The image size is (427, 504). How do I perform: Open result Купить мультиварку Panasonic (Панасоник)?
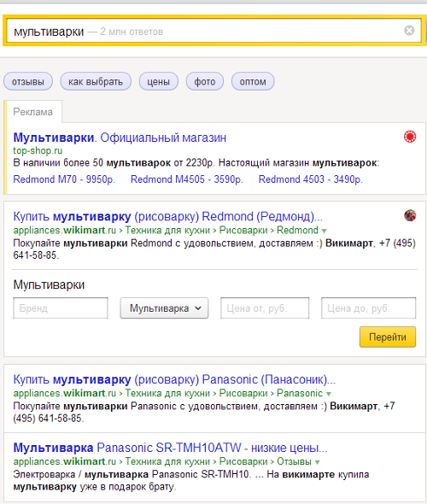click(174, 379)
